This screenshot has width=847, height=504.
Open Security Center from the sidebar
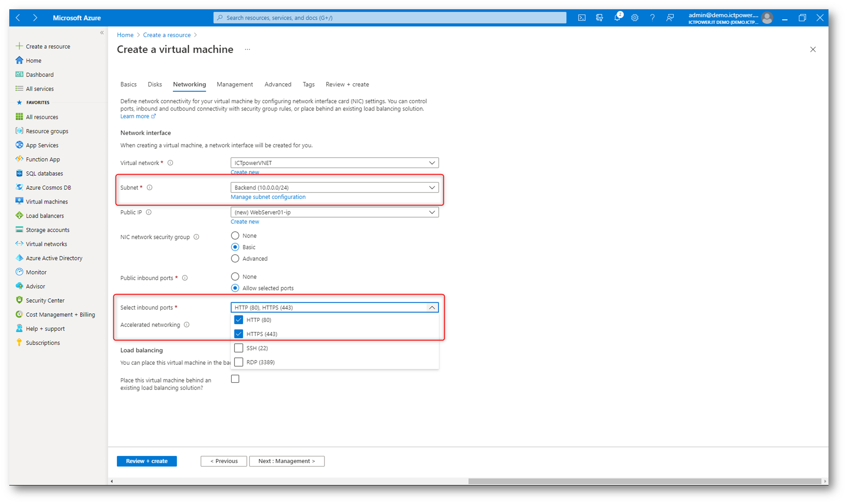(45, 300)
